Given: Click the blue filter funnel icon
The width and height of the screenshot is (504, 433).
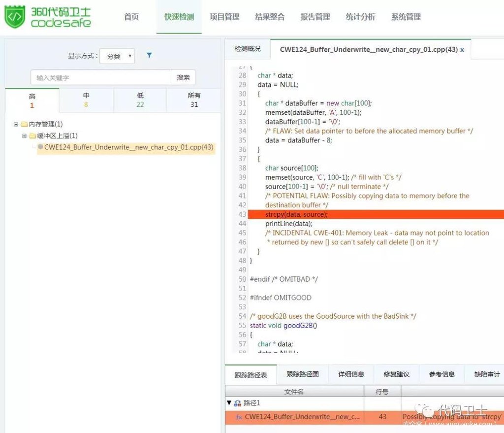Looking at the screenshot, I should pyautogui.click(x=149, y=55).
